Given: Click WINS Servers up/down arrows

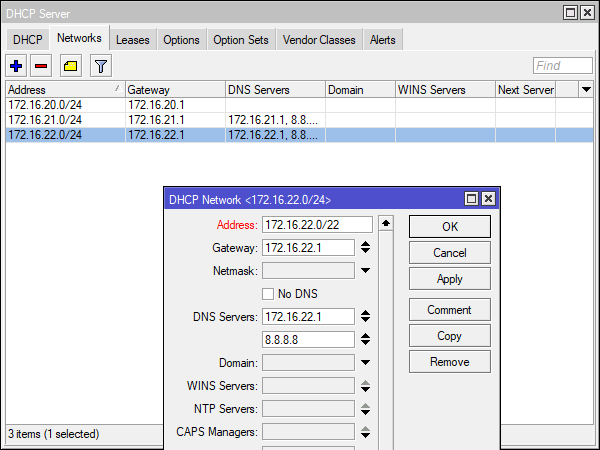Looking at the screenshot, I should (365, 386).
